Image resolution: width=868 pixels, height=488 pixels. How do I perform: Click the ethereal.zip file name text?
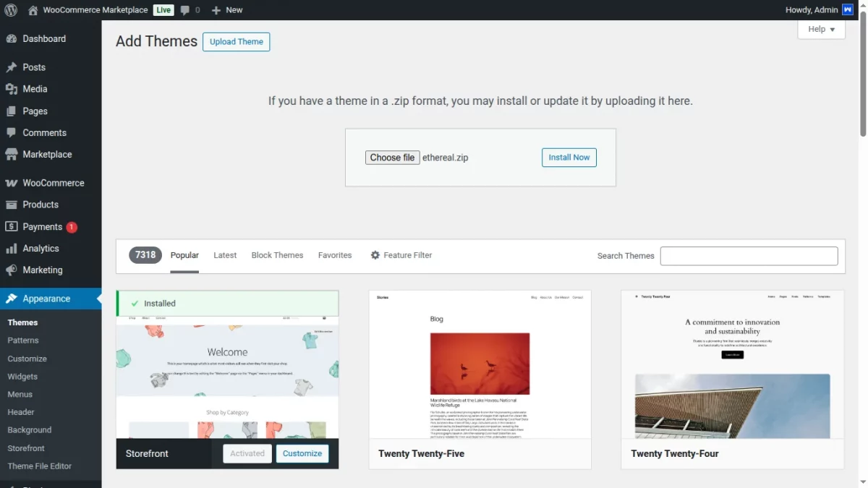click(446, 158)
